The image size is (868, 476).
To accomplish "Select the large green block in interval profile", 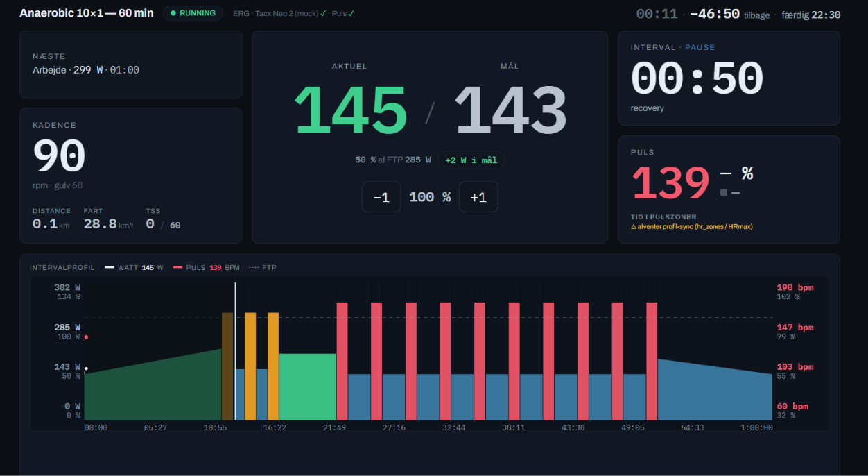I will [307, 386].
